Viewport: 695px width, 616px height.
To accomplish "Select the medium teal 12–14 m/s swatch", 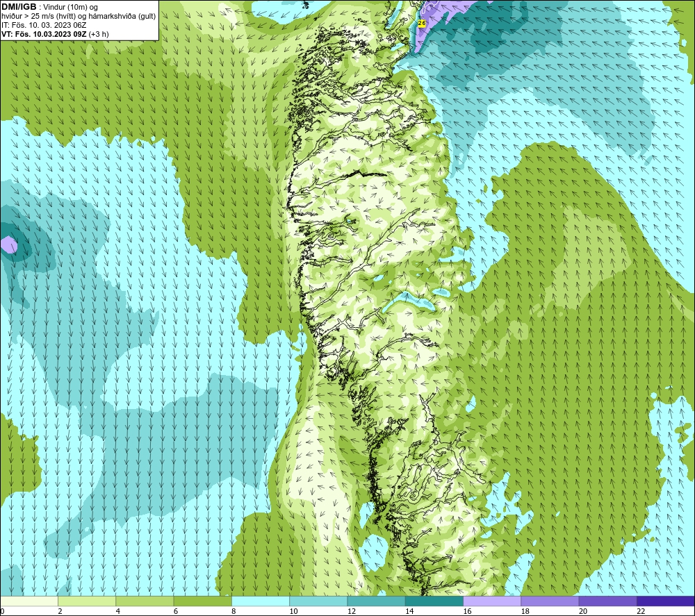I will coord(376,601).
